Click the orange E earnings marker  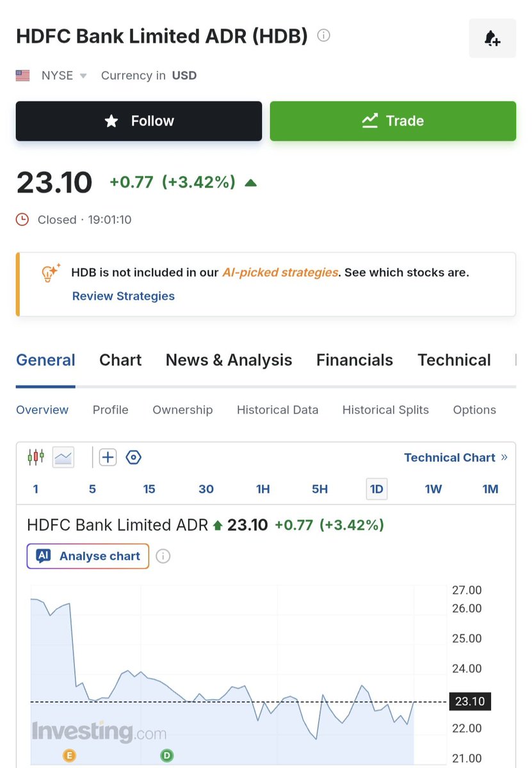point(69,756)
